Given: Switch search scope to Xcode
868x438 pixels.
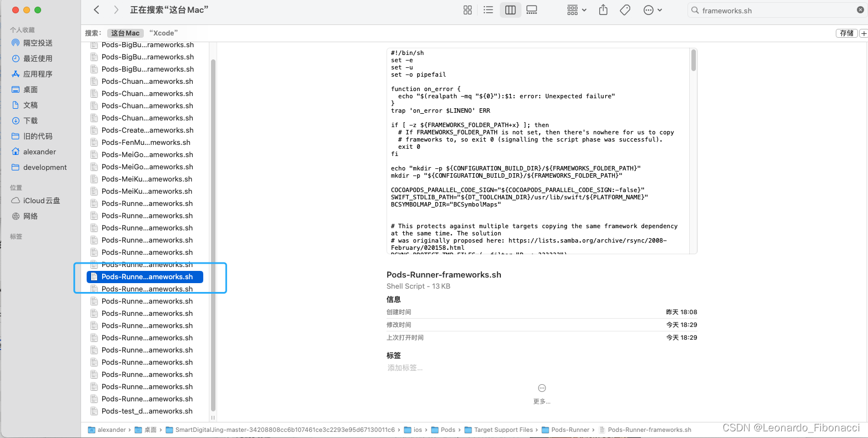Looking at the screenshot, I should 163,33.
